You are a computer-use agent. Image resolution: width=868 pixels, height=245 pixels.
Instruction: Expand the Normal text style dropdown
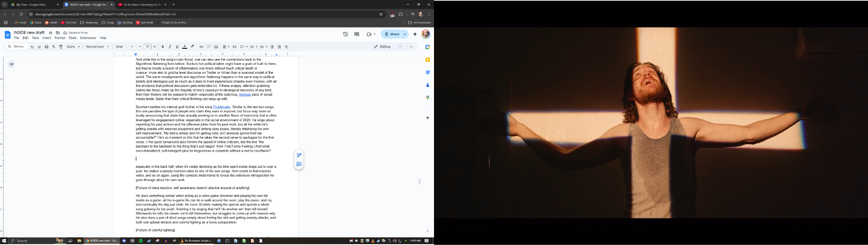(x=97, y=47)
